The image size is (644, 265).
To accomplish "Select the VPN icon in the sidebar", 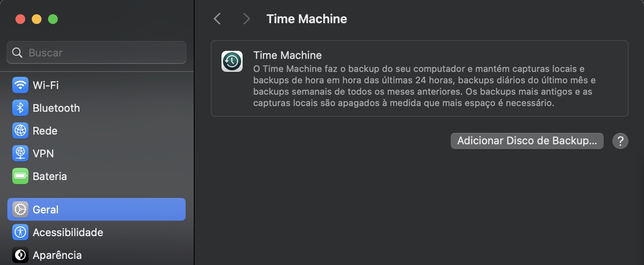I will tap(20, 153).
